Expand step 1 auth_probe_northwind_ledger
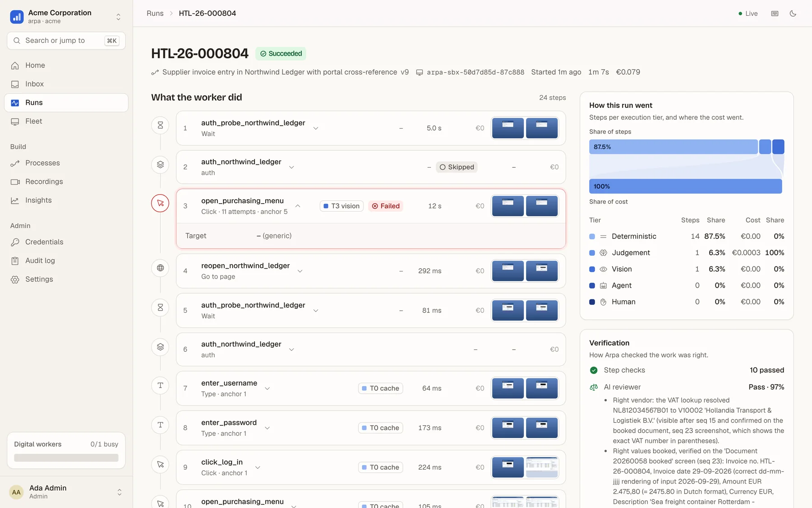 tap(316, 128)
